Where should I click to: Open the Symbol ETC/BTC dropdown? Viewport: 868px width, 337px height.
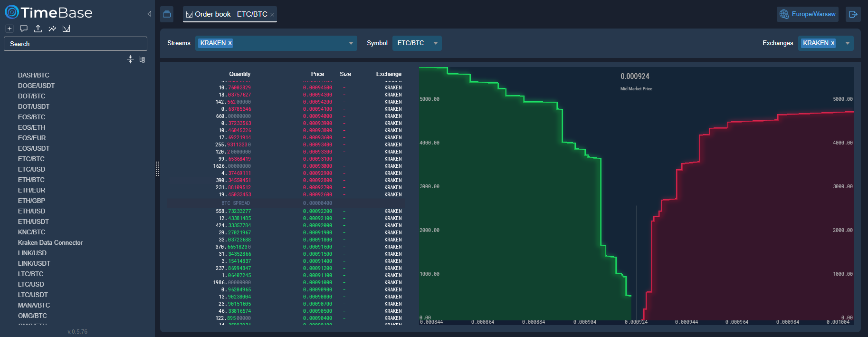417,43
